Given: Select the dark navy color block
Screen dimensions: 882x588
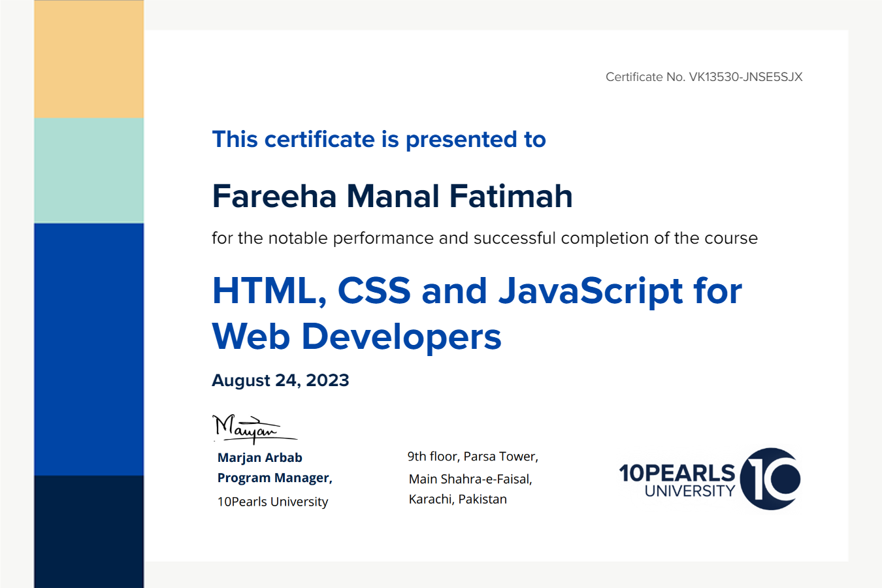Looking at the screenshot, I should (x=89, y=531).
